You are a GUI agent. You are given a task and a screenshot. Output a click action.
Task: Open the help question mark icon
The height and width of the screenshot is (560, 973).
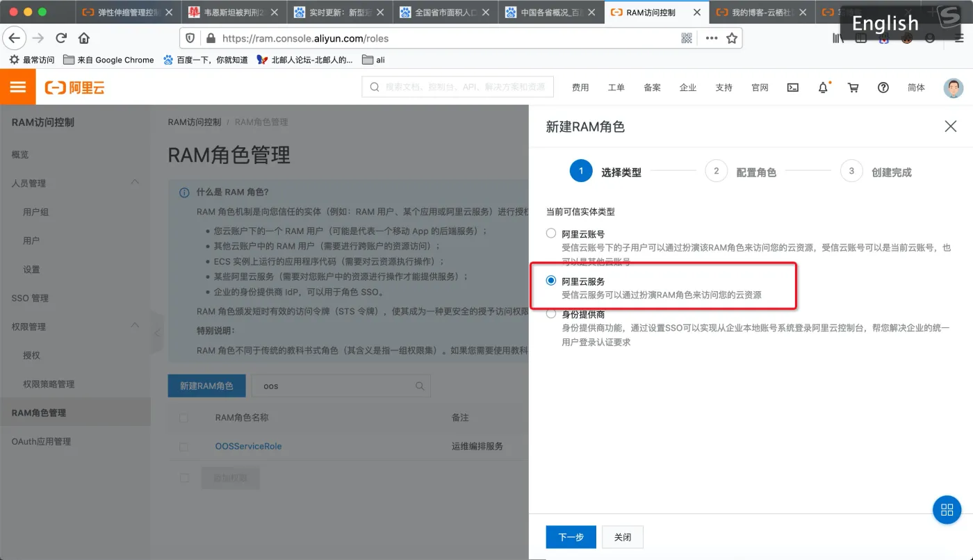click(x=883, y=88)
